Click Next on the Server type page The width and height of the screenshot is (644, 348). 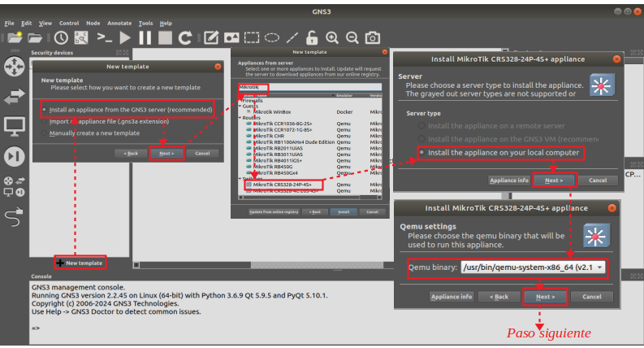[x=554, y=181]
